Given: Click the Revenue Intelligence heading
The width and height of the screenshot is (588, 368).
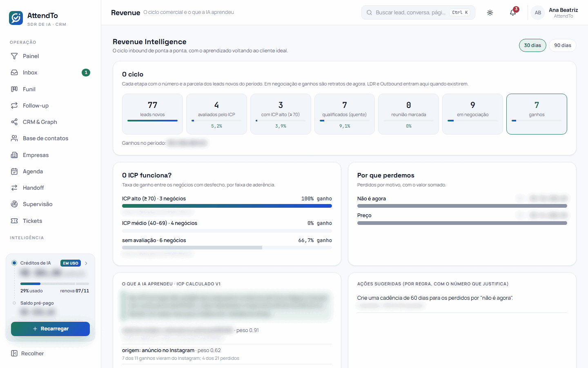Looking at the screenshot, I should (x=149, y=42).
